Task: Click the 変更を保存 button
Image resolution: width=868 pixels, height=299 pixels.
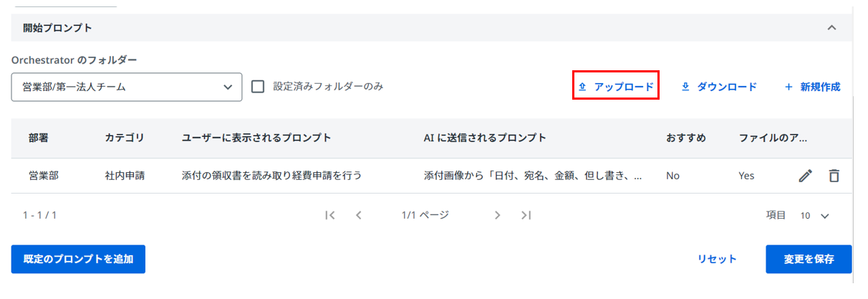Action: click(x=809, y=259)
